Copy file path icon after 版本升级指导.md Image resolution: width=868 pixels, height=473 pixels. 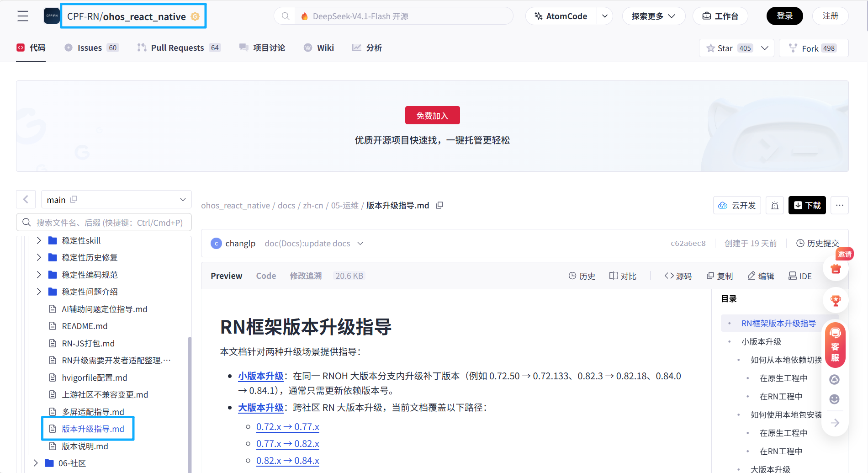coord(439,205)
